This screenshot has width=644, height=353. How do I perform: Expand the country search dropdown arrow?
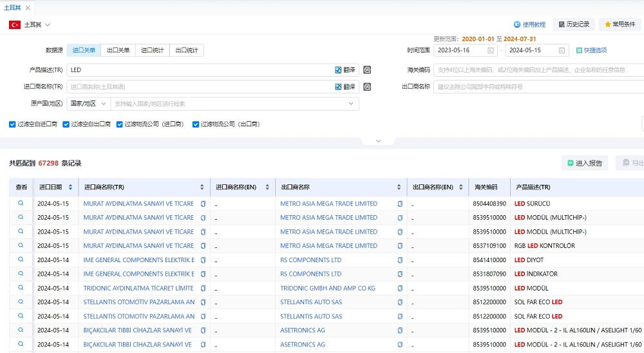tap(351, 104)
